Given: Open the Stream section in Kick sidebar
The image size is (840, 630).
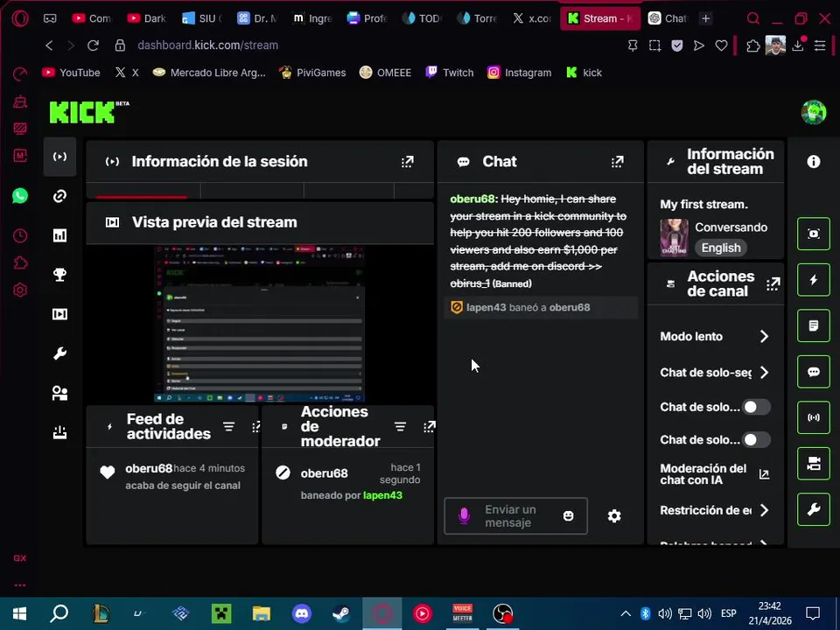Looking at the screenshot, I should pyautogui.click(x=59, y=157).
